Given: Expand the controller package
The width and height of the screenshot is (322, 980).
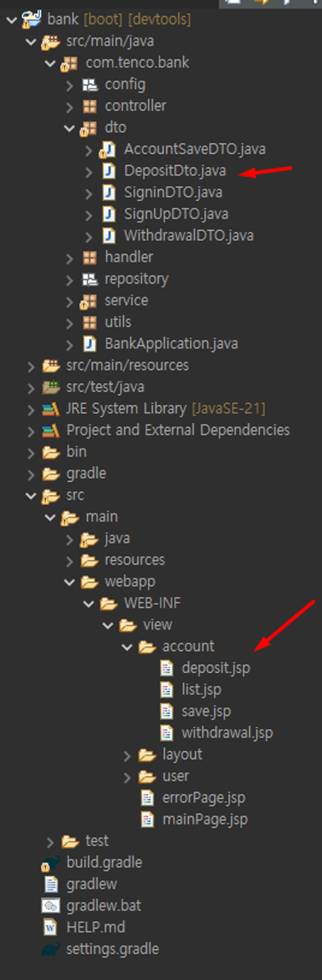Looking at the screenshot, I should point(70,107).
